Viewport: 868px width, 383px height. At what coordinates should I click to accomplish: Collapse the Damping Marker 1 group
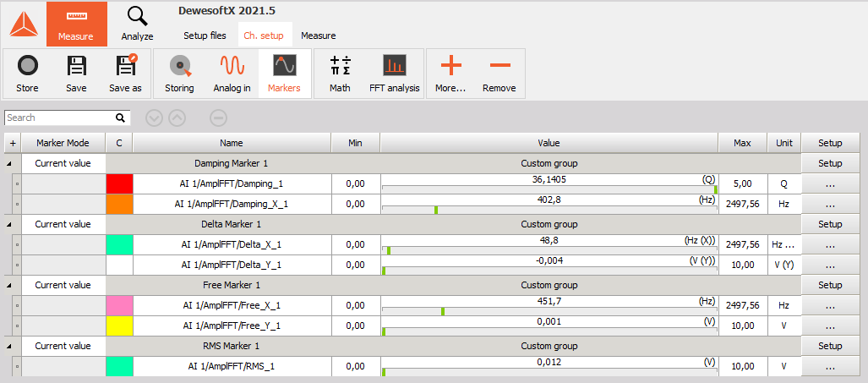point(8,164)
